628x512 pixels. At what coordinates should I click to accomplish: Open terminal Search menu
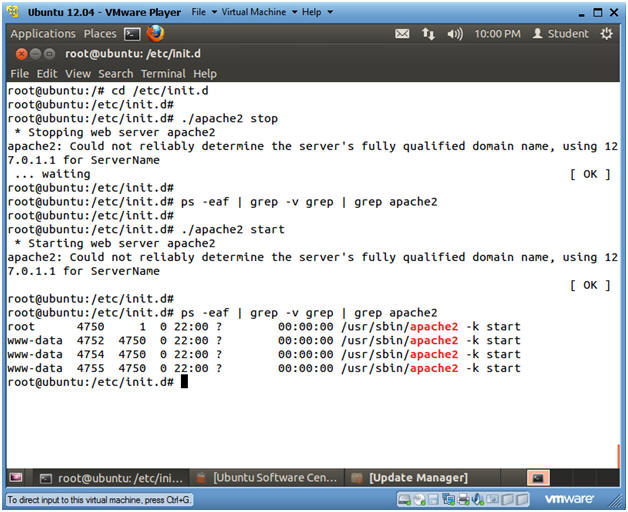116,74
